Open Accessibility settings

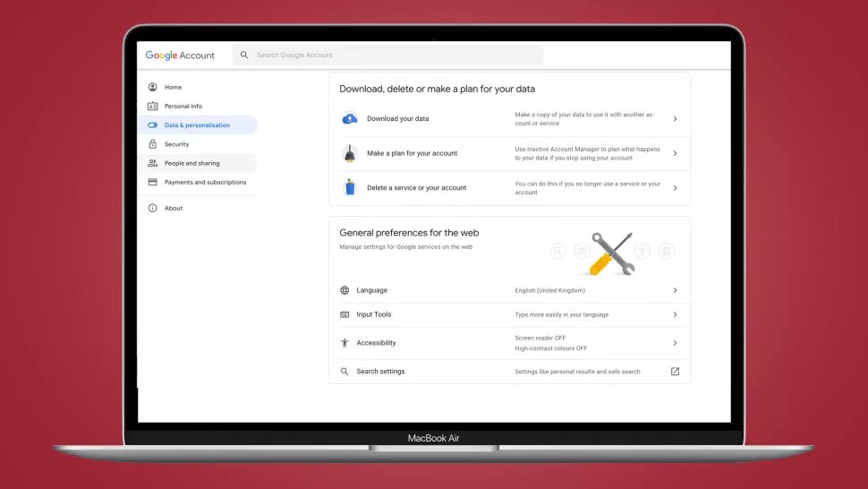[510, 343]
